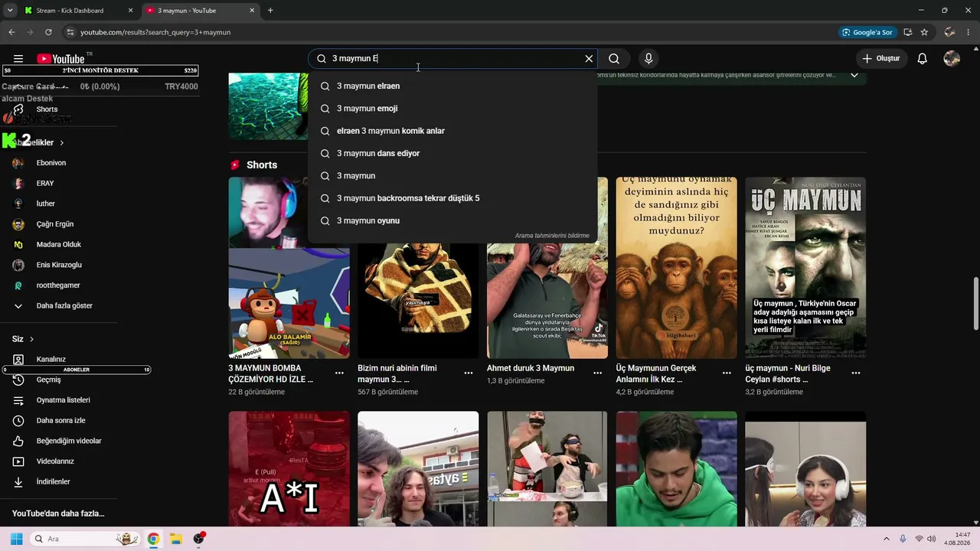Image resolution: width=980 pixels, height=551 pixels.
Task: Expand the video description chevron at top
Action: 854,75
